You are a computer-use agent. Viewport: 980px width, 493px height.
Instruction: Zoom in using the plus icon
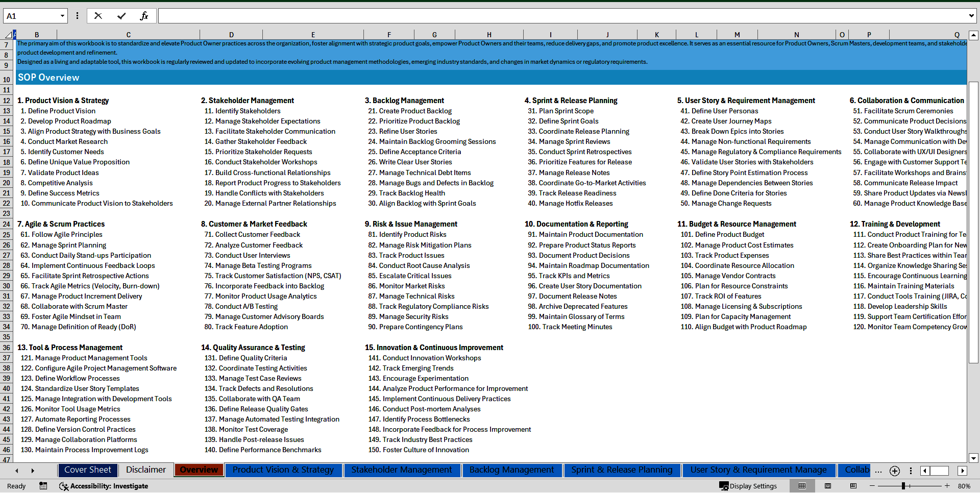[x=947, y=486]
